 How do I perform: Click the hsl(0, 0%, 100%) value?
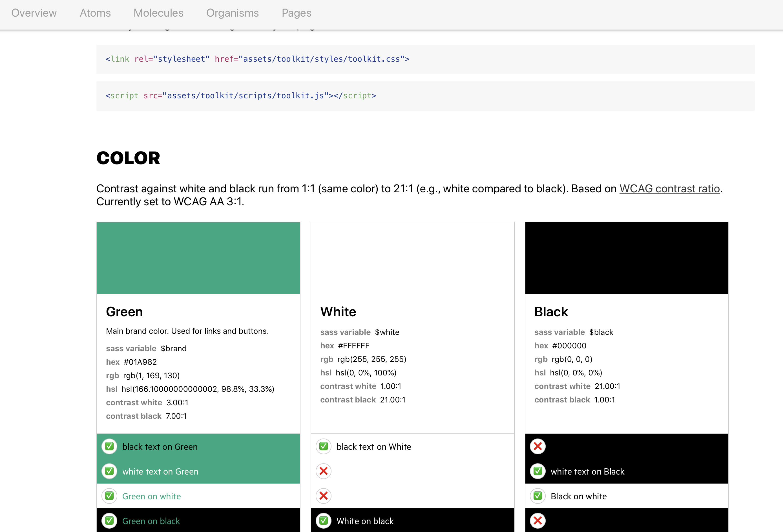point(366,373)
